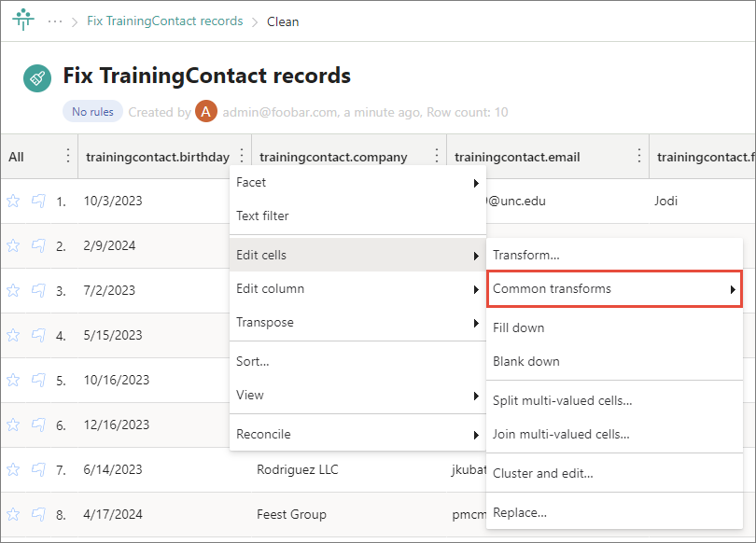The image size is (756, 543).
Task: Open the Fix TrainingContact records breadcrumb link
Action: point(164,21)
